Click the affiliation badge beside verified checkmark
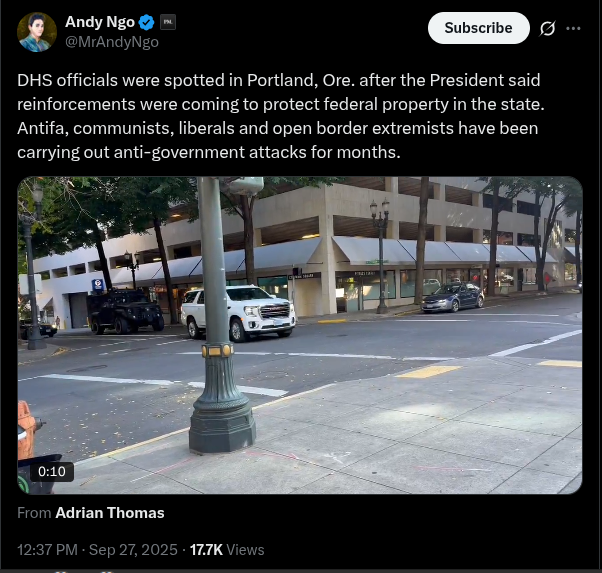This screenshot has width=602, height=573. point(168,22)
